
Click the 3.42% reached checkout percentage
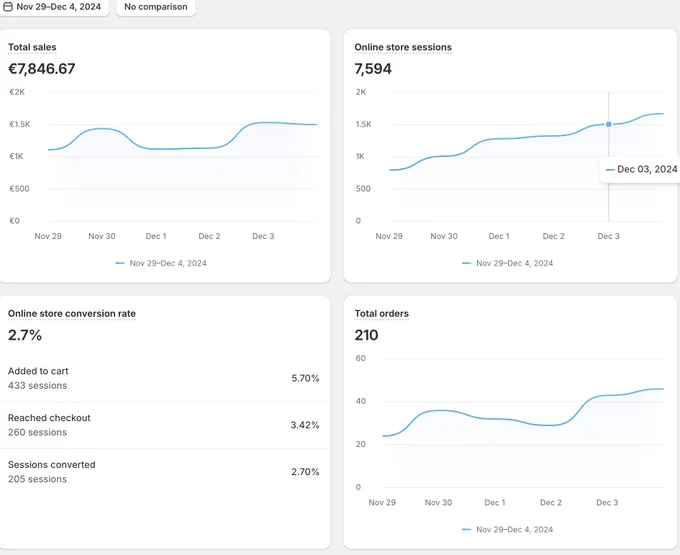pyautogui.click(x=305, y=425)
